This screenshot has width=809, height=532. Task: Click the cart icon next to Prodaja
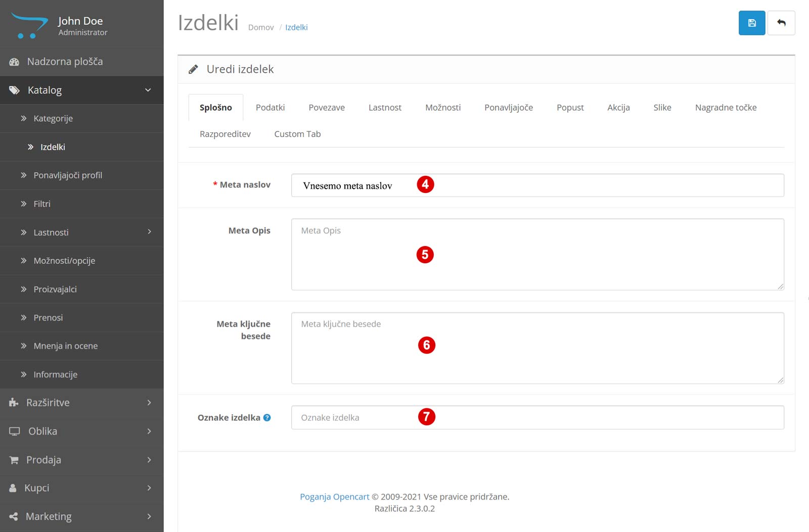pyautogui.click(x=13, y=460)
